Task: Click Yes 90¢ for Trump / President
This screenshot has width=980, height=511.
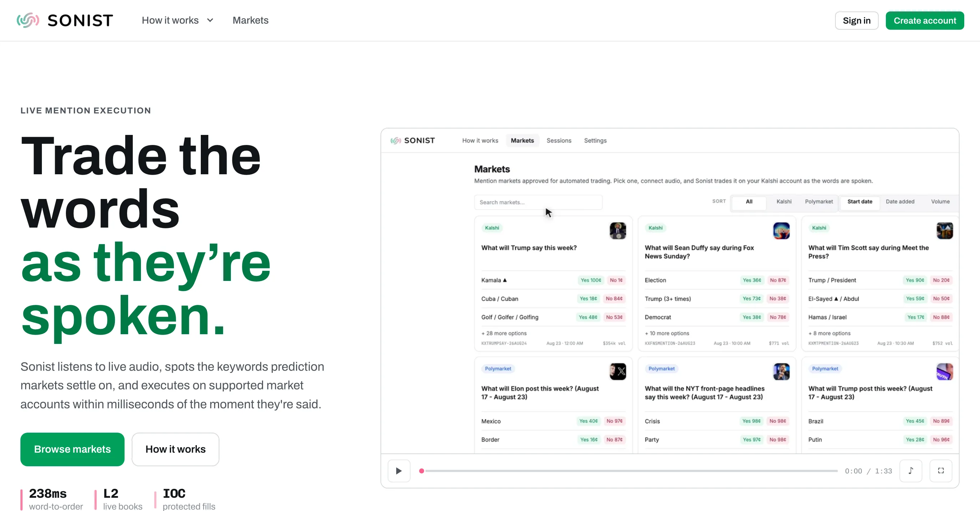Action: coord(914,280)
